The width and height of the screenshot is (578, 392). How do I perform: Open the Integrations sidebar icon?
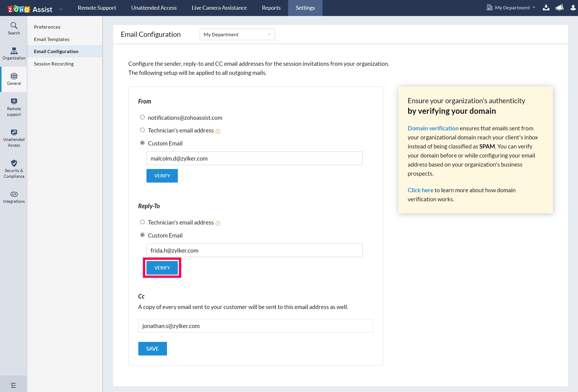click(x=14, y=197)
